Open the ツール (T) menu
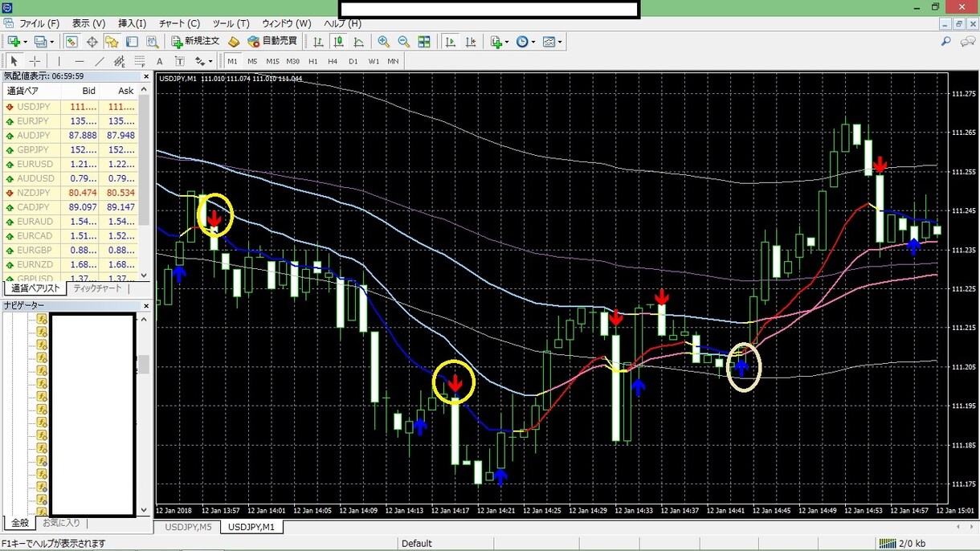The width and height of the screenshot is (980, 551). tap(231, 23)
